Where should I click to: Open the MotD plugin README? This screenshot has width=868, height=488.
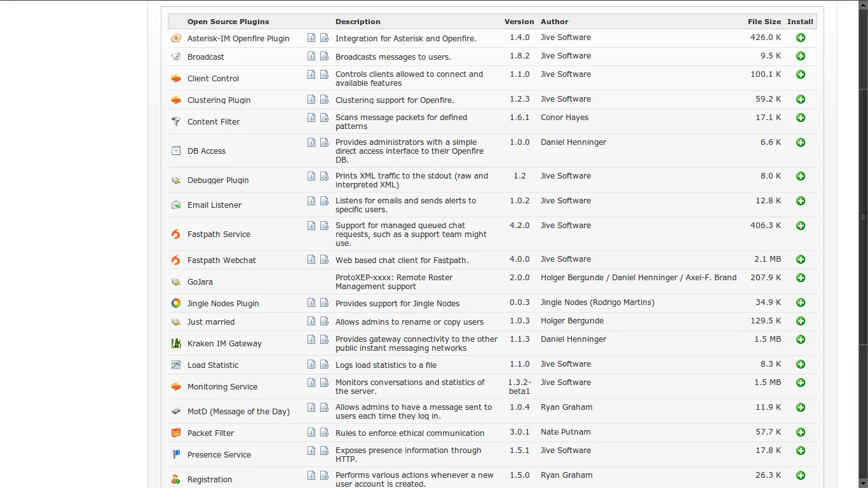311,407
